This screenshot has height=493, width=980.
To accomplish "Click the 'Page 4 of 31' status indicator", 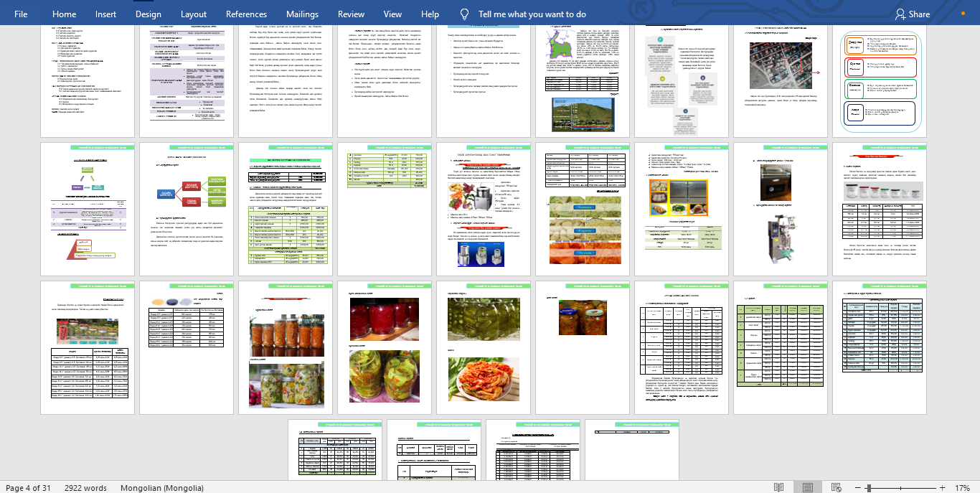I will [x=28, y=488].
